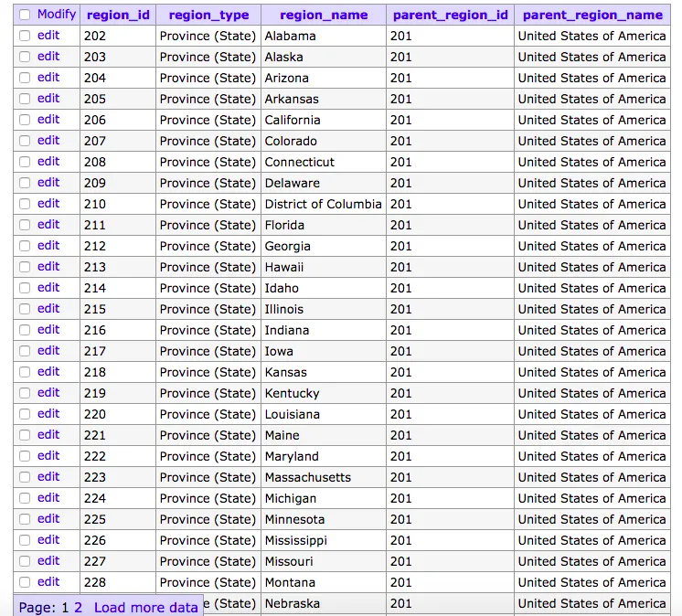Edit the Georgia record
The image size is (682, 616).
tap(48, 246)
